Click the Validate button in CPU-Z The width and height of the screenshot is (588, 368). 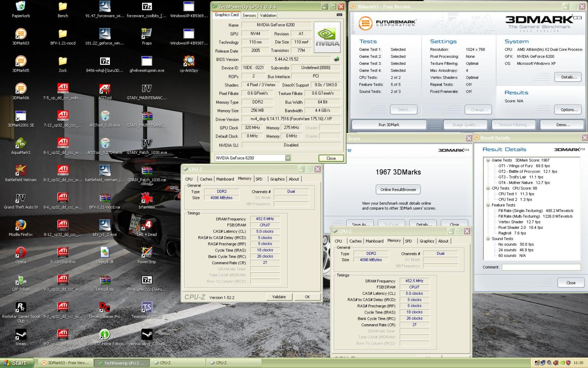point(279,297)
